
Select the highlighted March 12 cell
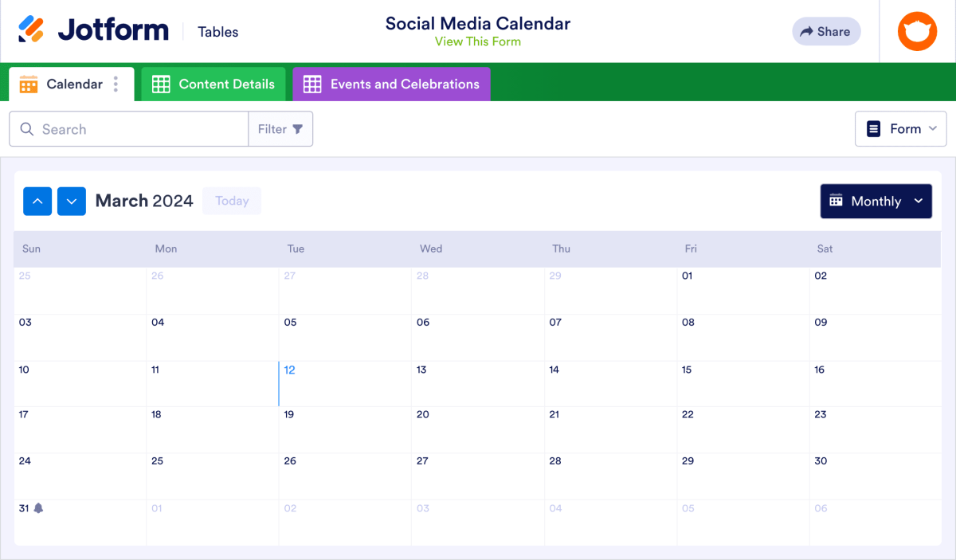344,382
